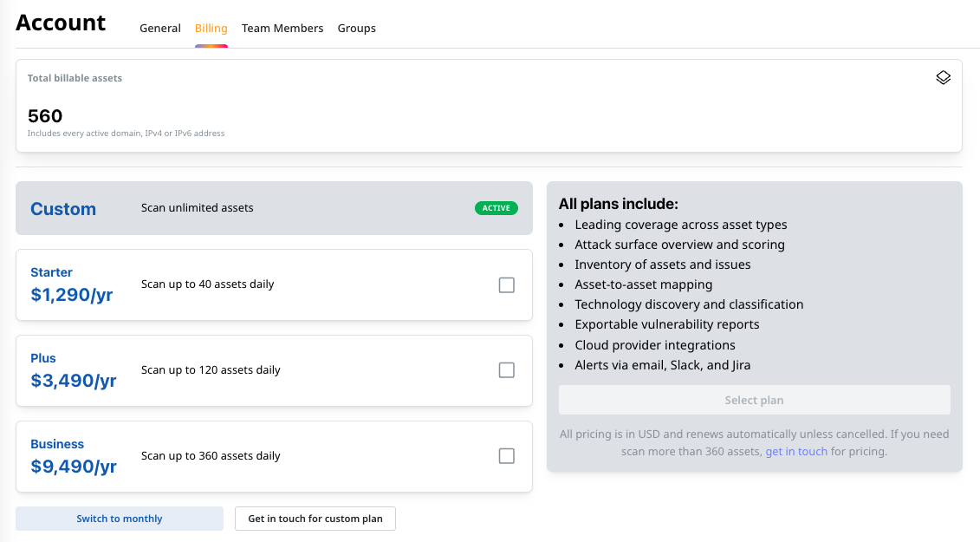Screen dimensions: 980x542
Task: Open the Team Members tab
Action: point(282,28)
